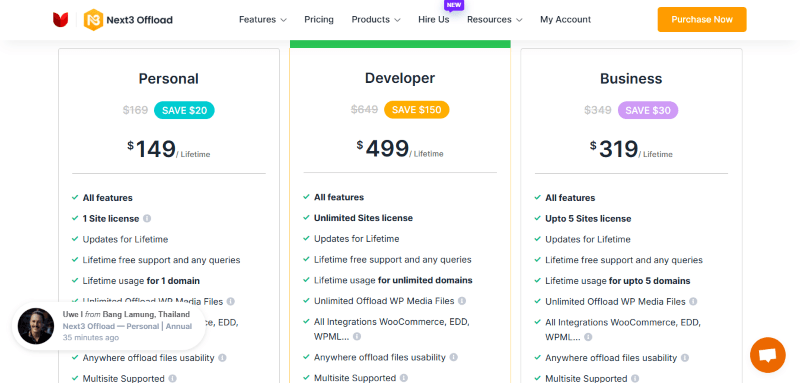Show info for Personal Multisite Supported
The width and height of the screenshot is (800, 383).
click(x=172, y=378)
